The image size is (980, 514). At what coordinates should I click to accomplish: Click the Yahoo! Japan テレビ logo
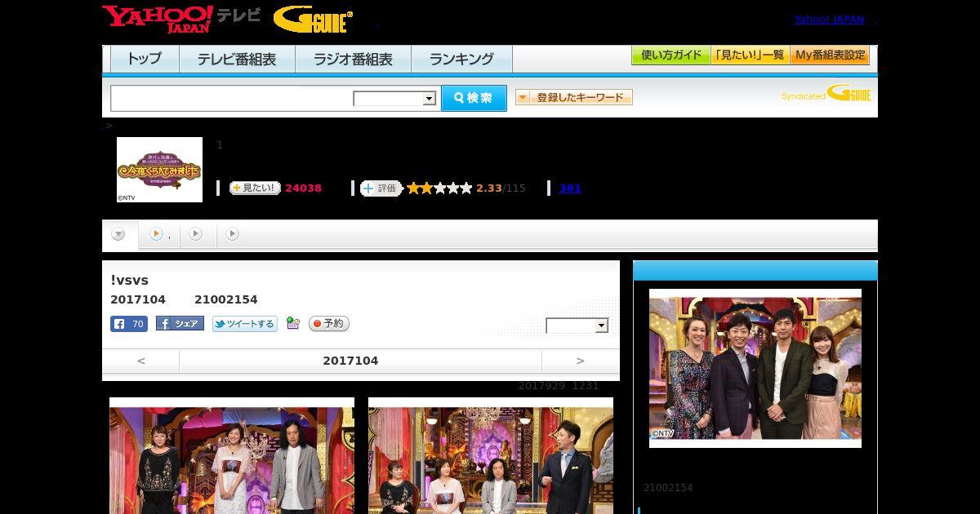point(181,19)
